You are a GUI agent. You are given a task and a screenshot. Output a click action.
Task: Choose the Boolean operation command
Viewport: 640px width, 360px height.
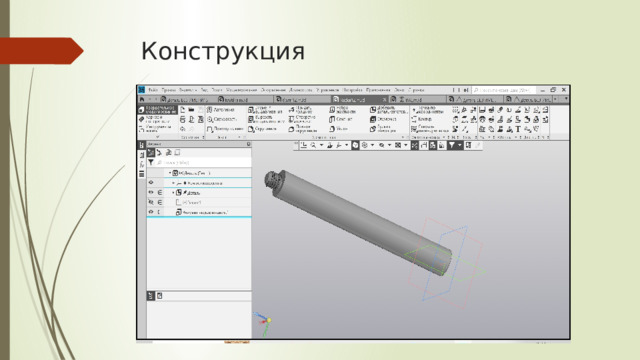384,129
